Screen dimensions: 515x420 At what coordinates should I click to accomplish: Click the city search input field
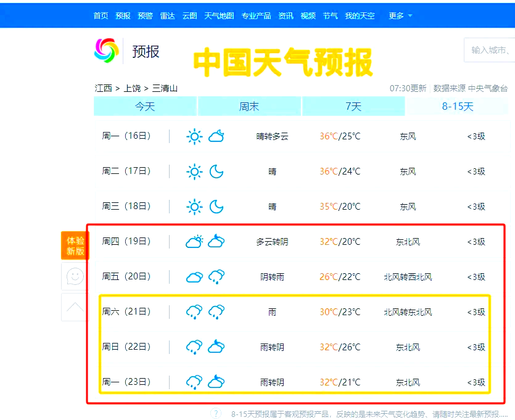pos(489,50)
